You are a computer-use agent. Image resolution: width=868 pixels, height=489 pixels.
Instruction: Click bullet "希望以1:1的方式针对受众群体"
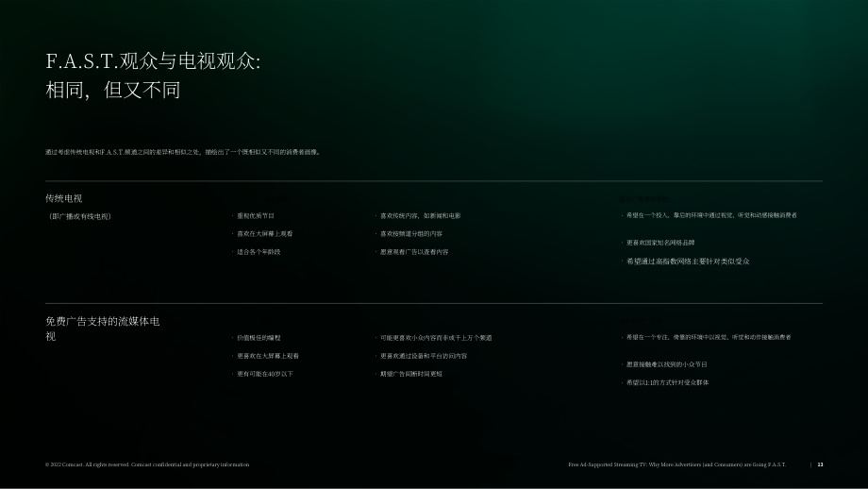(x=667, y=382)
